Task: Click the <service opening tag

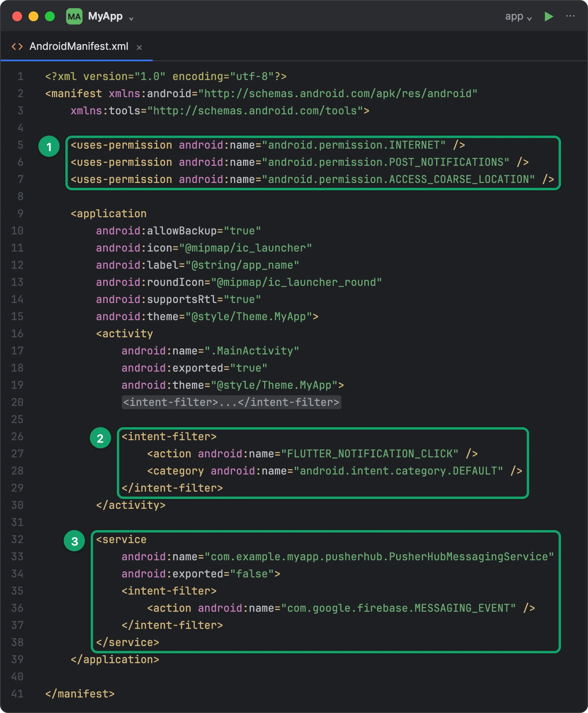Action: 121,539
